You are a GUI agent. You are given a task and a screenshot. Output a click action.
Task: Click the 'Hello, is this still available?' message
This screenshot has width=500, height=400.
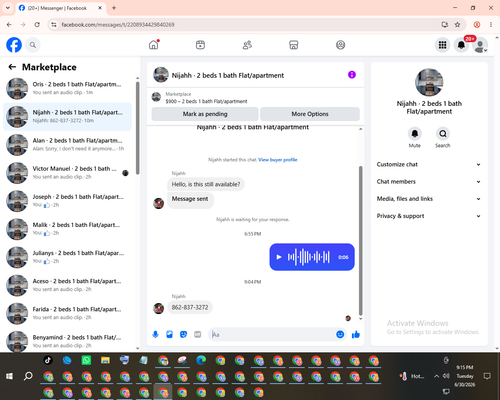(206, 184)
